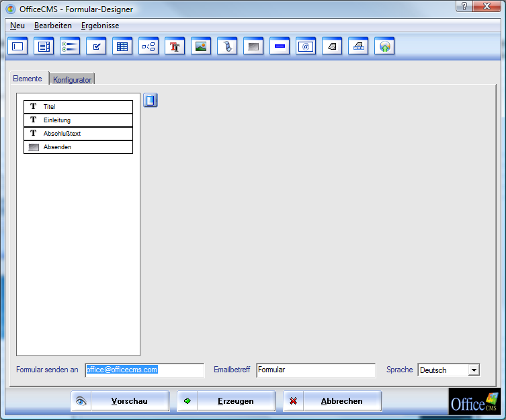The image size is (506, 420).
Task: Insert an image element
Action: tap(201, 46)
